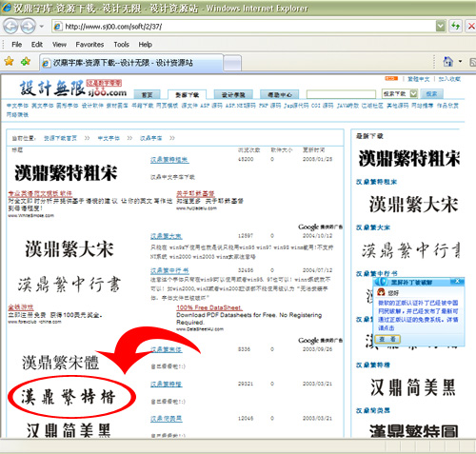Image resolution: width=476 pixels, height=454 pixels.
Task: Click the 搜索 search button
Action: 431,94
